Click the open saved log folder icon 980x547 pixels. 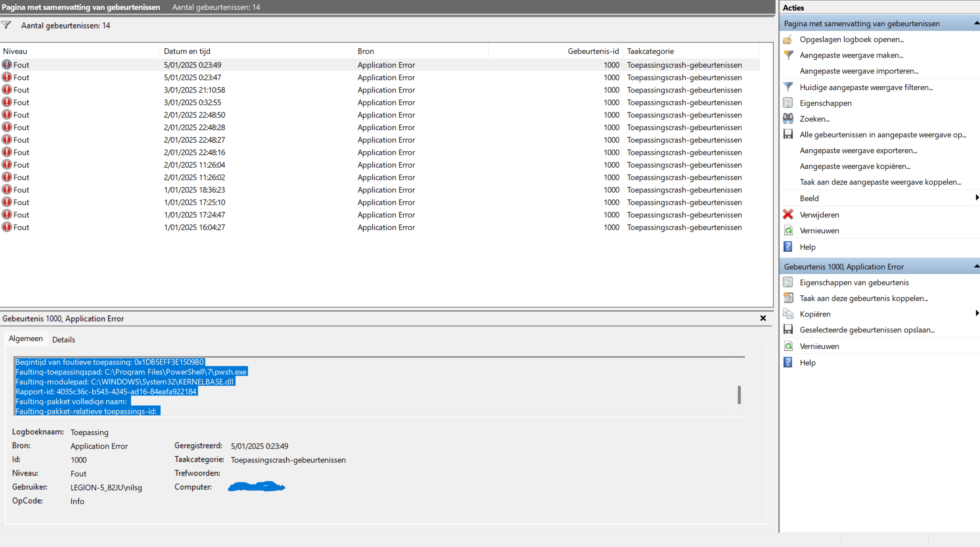(788, 39)
